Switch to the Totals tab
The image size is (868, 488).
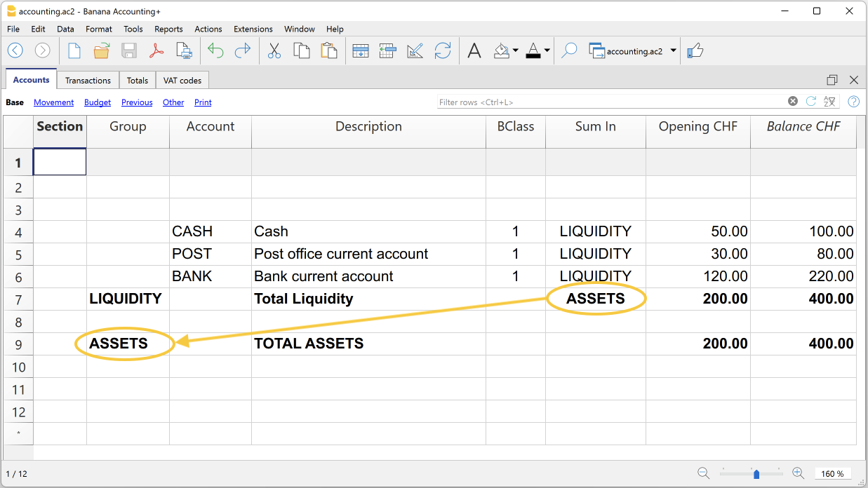pos(138,81)
